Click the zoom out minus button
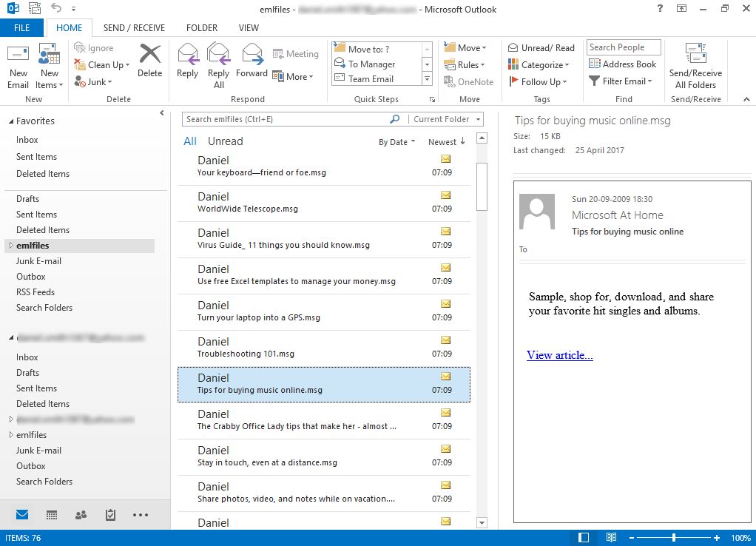This screenshot has height=546, width=756. click(x=632, y=537)
